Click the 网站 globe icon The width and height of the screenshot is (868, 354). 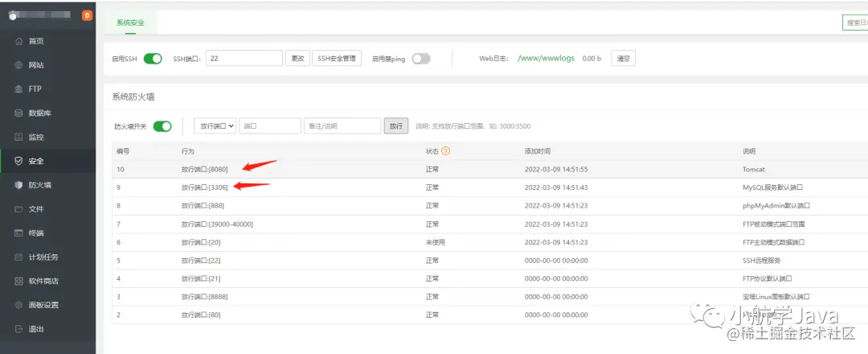18,65
